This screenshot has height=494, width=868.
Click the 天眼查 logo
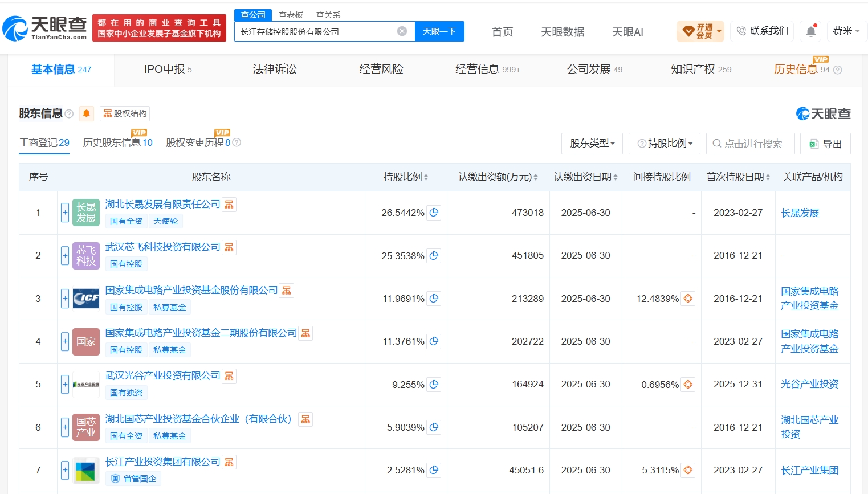[x=44, y=28]
